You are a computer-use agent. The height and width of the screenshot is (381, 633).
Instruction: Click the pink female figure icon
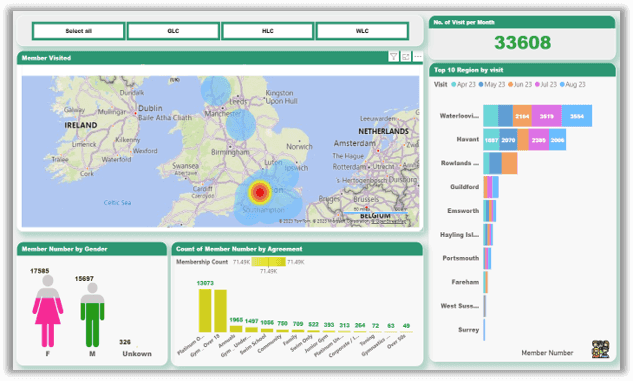click(48, 311)
